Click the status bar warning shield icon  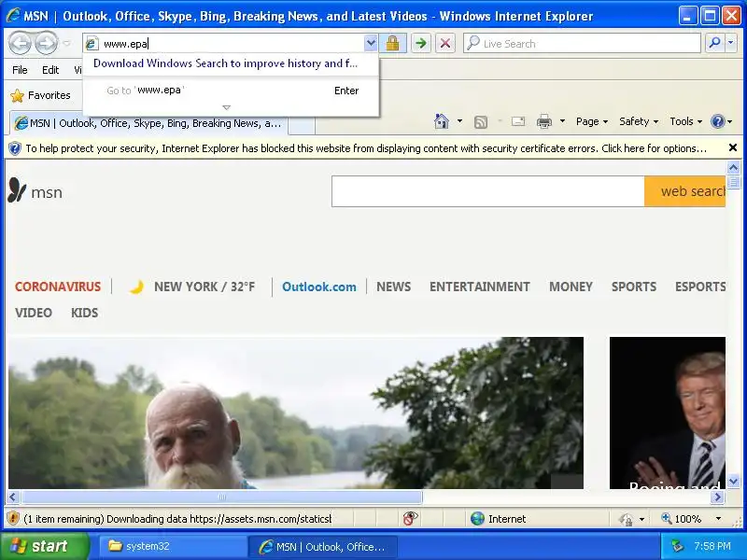click(13, 518)
